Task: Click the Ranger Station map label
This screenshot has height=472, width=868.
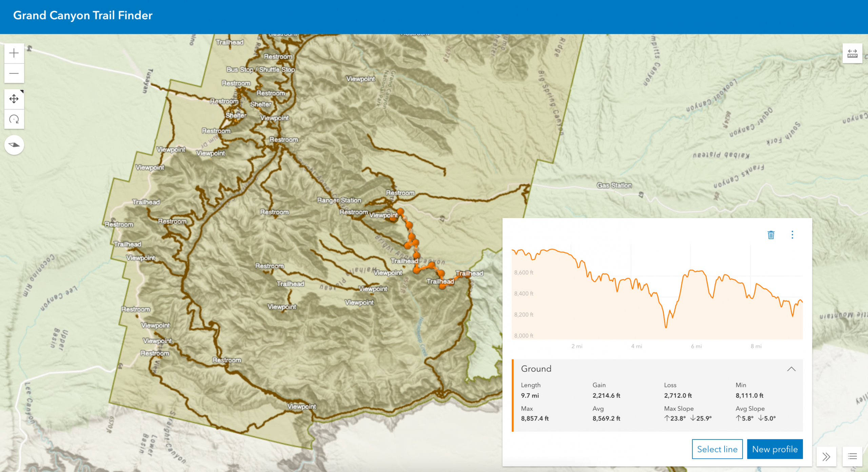Action: (x=339, y=200)
